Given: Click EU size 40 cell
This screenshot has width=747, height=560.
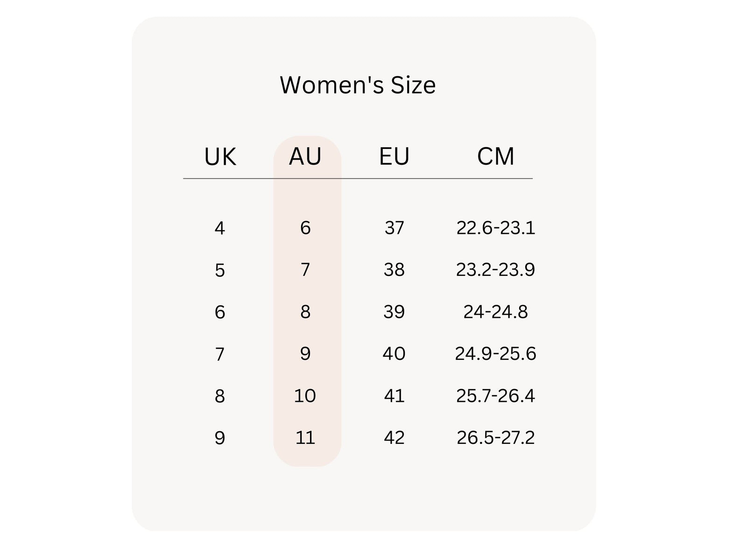Looking at the screenshot, I should (x=394, y=354).
